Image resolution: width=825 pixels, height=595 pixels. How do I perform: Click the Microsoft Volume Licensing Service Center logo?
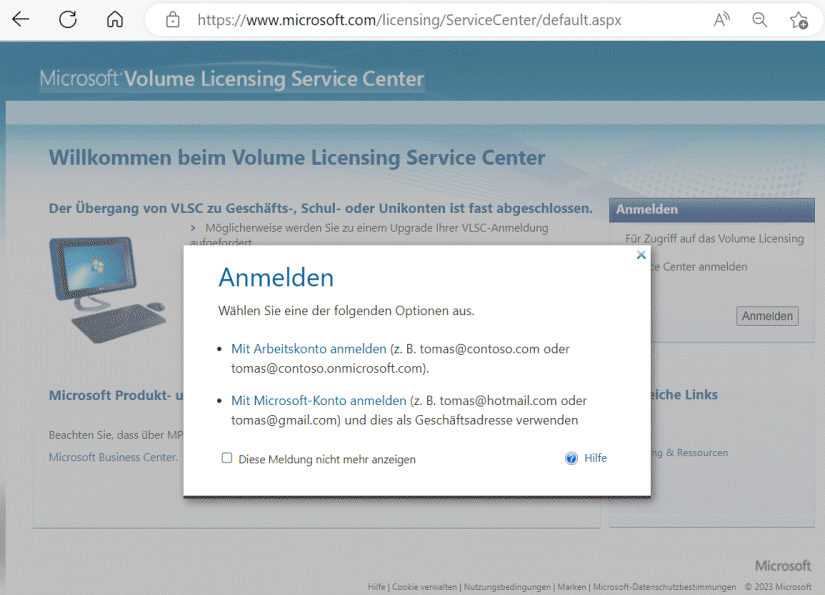(232, 79)
